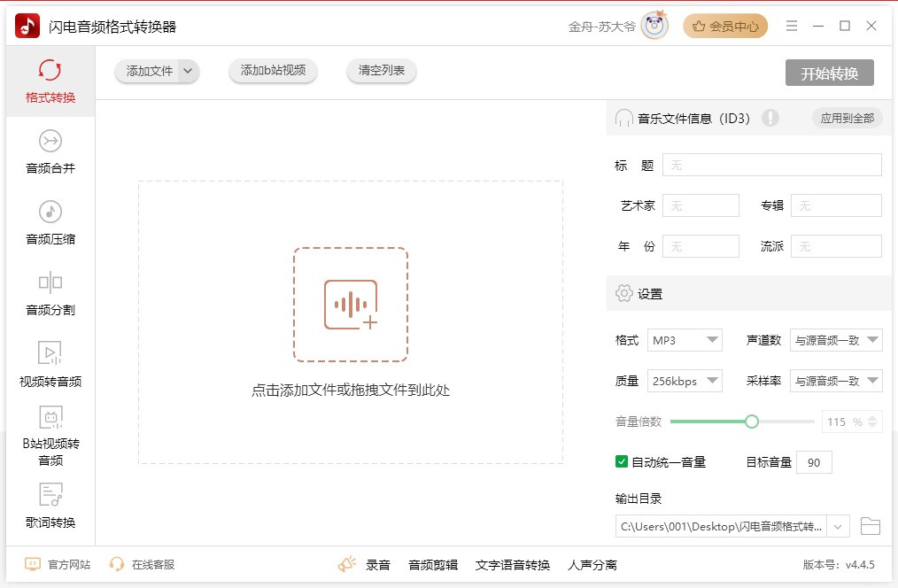Open the 质量 256kbps dropdown
898x588 pixels.
pyautogui.click(x=685, y=381)
